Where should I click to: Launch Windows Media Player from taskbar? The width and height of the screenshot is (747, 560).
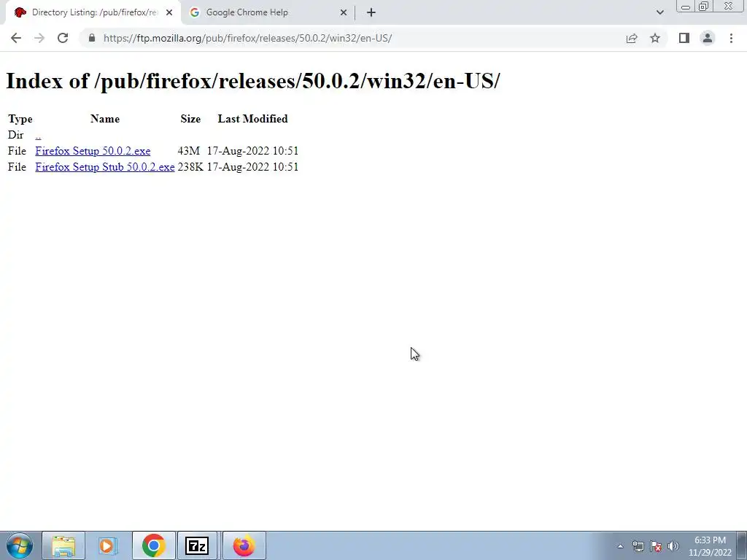(108, 545)
